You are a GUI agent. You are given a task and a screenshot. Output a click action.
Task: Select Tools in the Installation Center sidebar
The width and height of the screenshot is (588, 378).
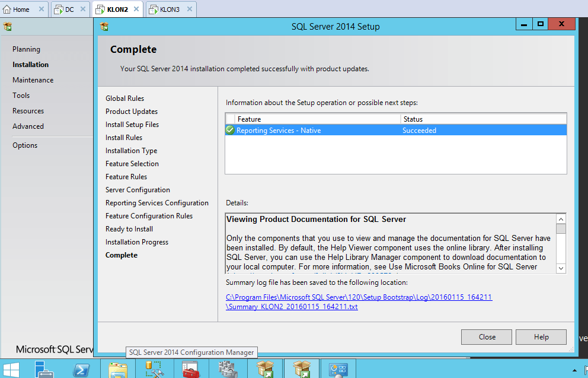click(x=21, y=96)
